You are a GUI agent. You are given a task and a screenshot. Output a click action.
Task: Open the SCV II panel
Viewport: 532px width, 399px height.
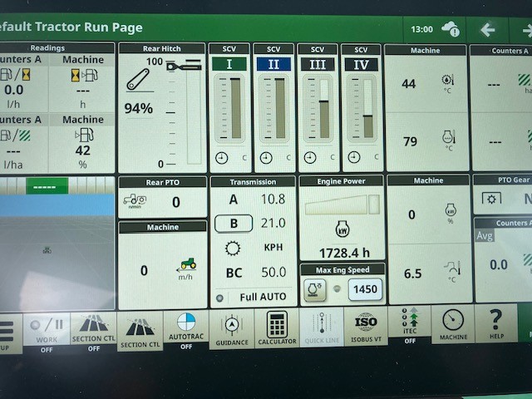pyautogui.click(x=273, y=65)
